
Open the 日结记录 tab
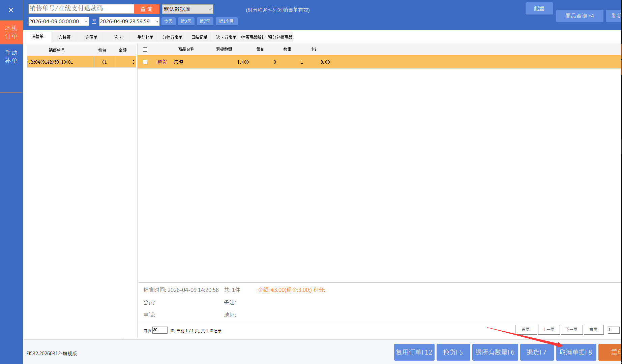[x=199, y=37]
